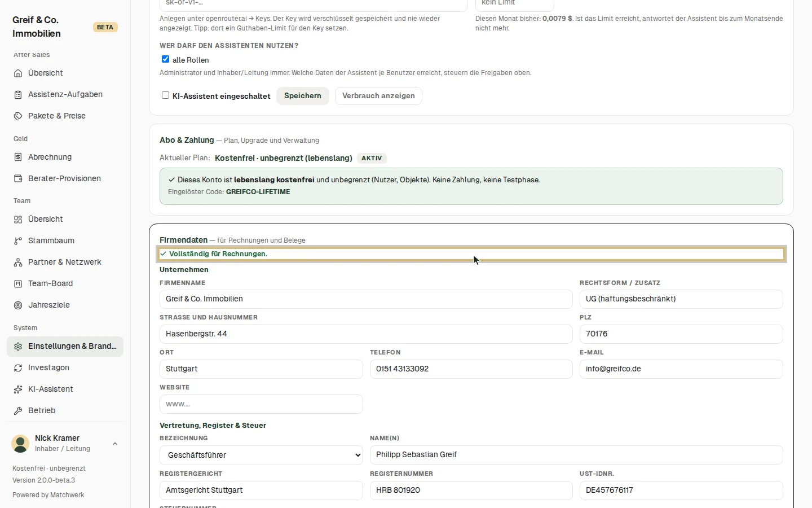
Task: Click the E-Mail field info@greifco.de
Action: click(681, 369)
